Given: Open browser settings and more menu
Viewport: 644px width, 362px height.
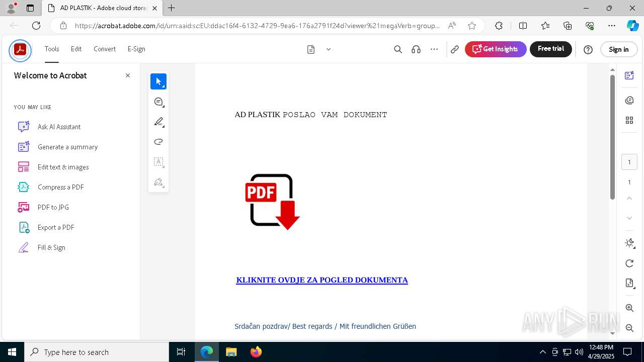Looking at the screenshot, I should click(612, 26).
